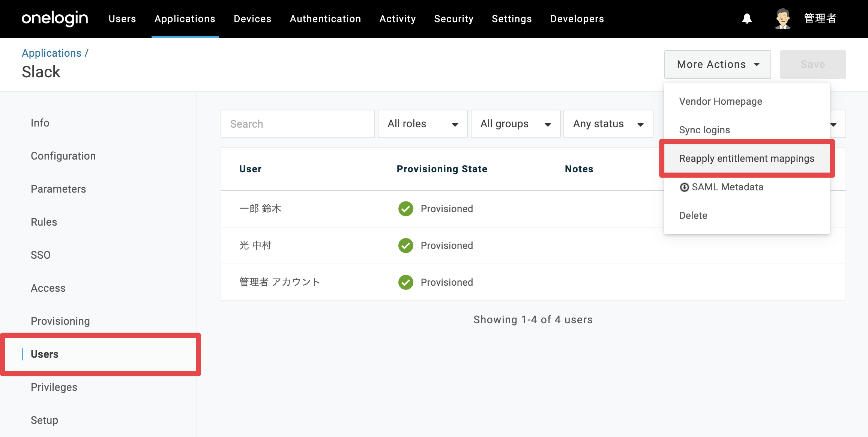Viewport: 868px width, 437px height.
Task: Click the SAML Metadata download icon
Action: click(684, 187)
